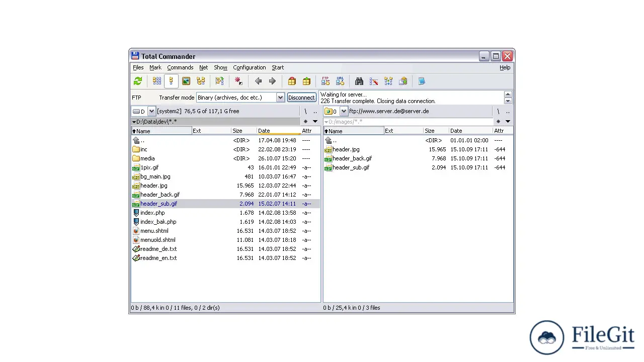
Task: Sort left panel by Ext column header
Action: click(x=212, y=131)
